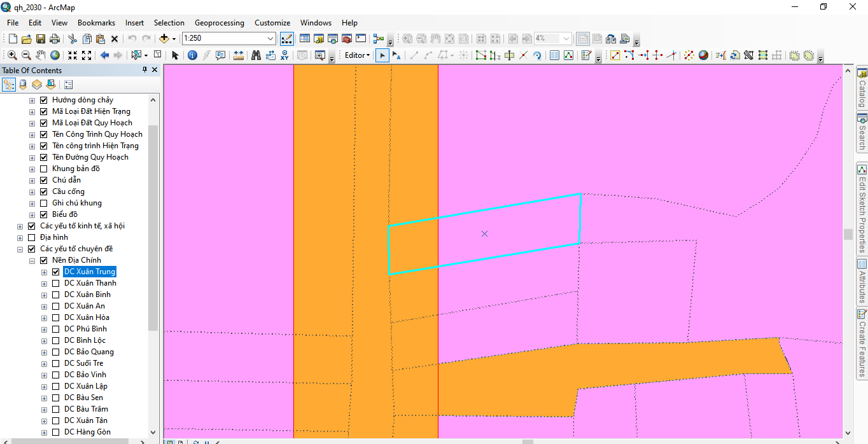
Task: Open the map scale 1:250 dropdown
Action: (270, 39)
